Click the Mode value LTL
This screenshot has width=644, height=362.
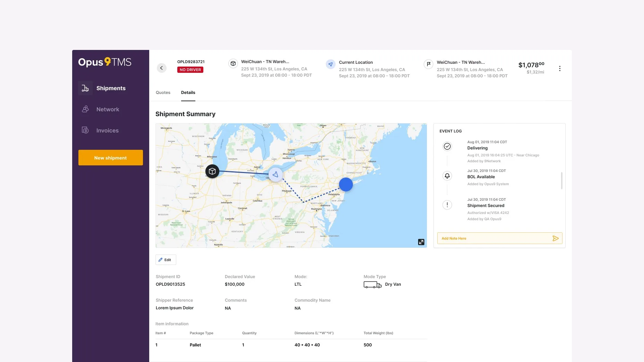point(298,284)
